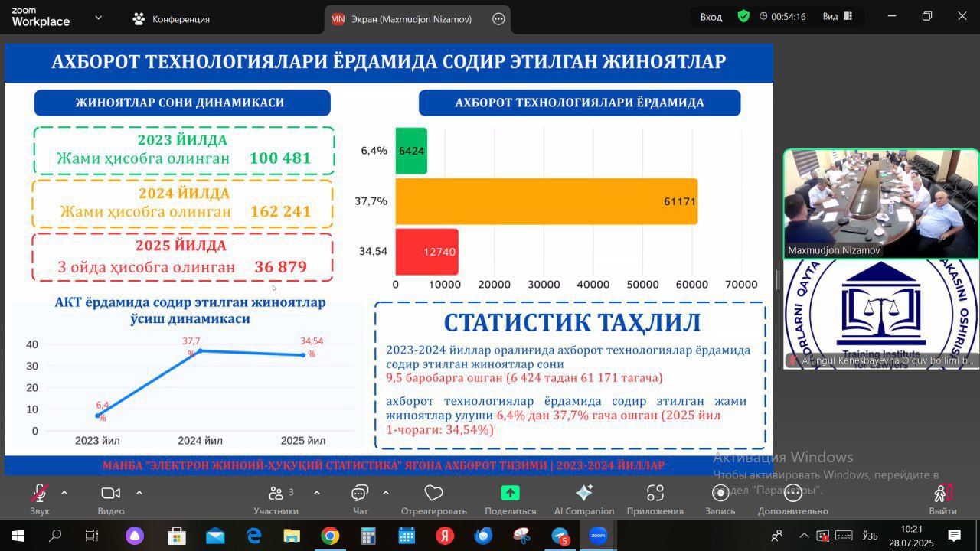The image size is (980, 551).
Task: Open the Zoom Workplace dropdown chevron
Action: click(98, 18)
